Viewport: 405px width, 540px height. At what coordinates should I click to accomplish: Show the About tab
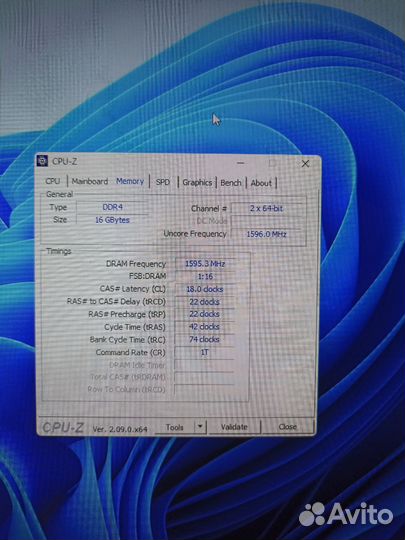point(261,183)
